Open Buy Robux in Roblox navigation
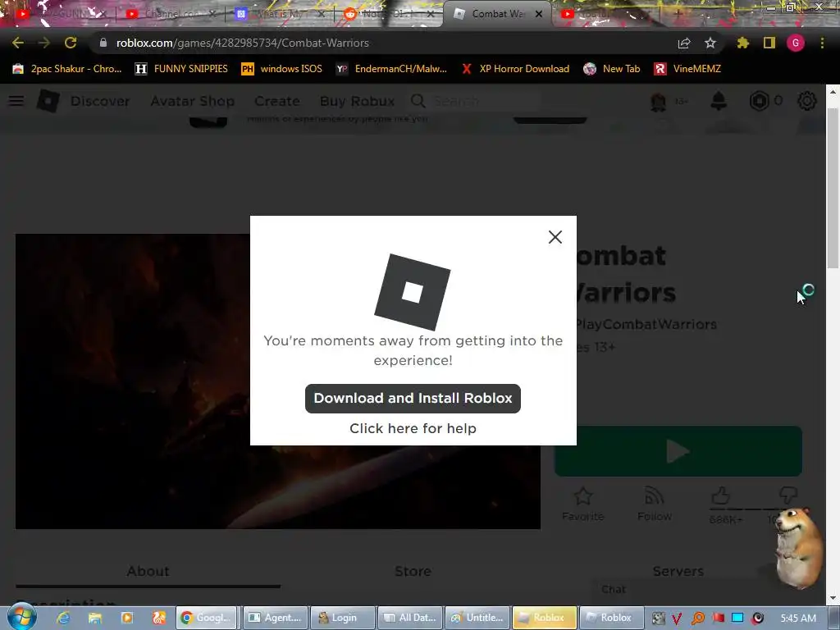Image resolution: width=840 pixels, height=630 pixels. point(358,101)
